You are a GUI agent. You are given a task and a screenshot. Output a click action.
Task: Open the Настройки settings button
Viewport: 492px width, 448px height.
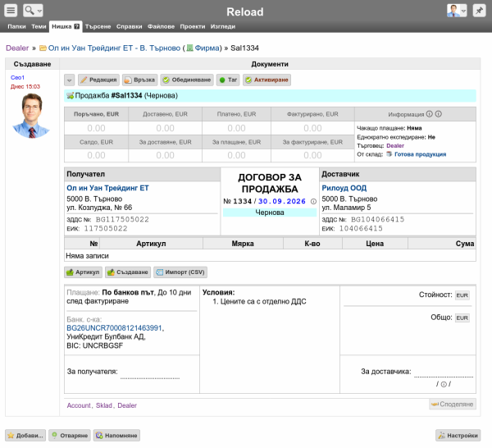[458, 436]
